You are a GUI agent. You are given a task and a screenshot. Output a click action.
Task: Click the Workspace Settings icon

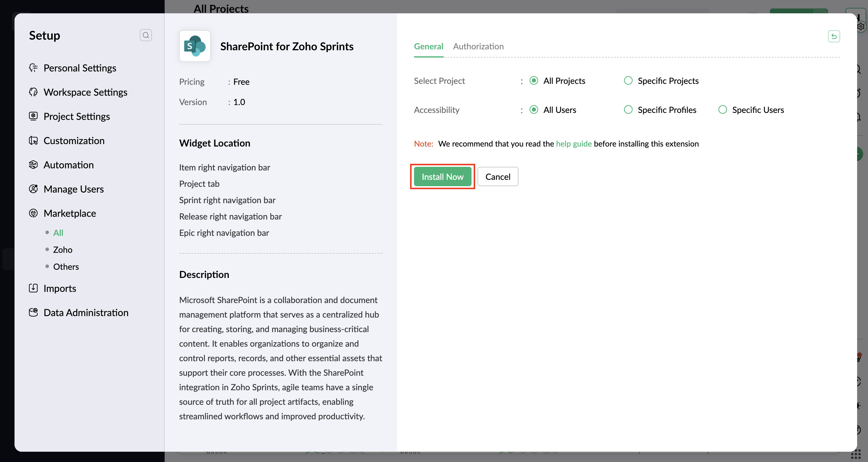pos(33,92)
